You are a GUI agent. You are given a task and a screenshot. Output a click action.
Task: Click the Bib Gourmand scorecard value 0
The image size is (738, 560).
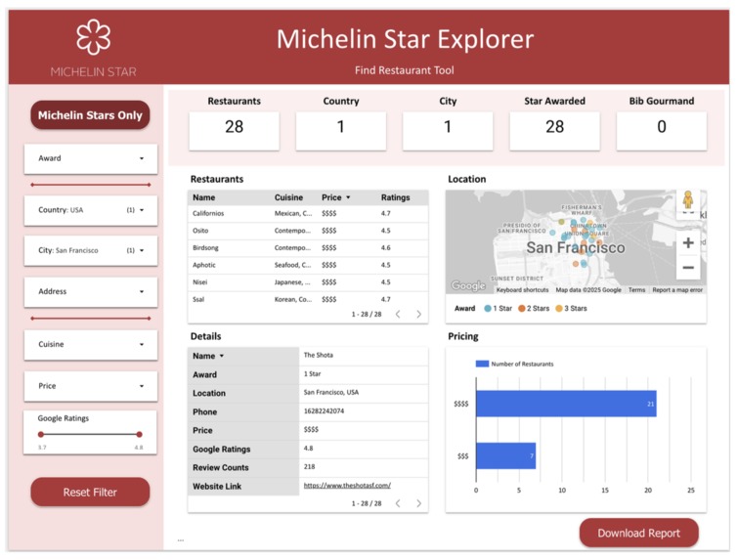[x=662, y=127]
